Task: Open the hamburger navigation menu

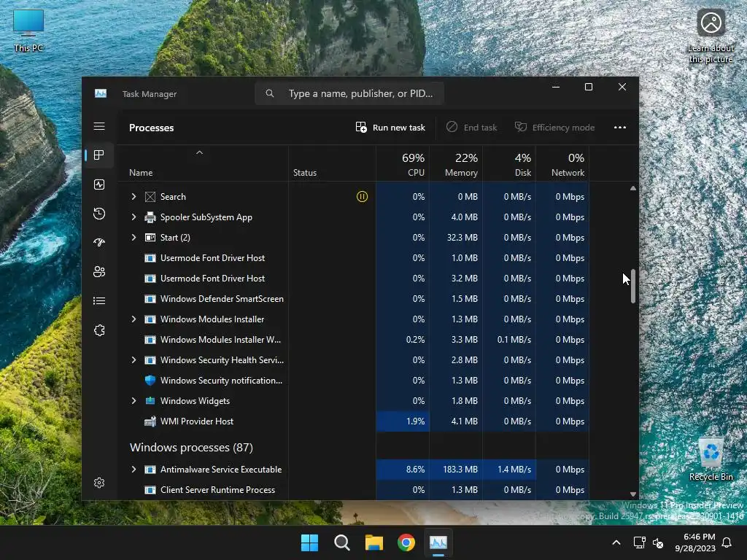Action: pyautogui.click(x=99, y=126)
